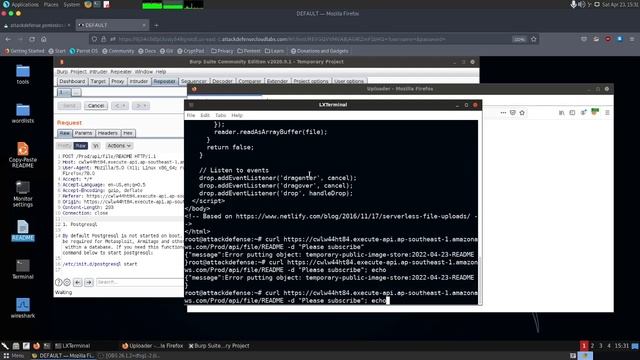Open the Pocket icon in the DEFAULT Firefox toolbar
Screen dimensions: 640x360
[x=584, y=39]
